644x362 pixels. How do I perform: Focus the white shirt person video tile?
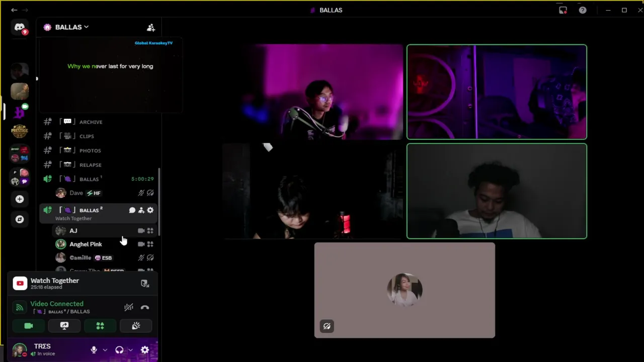[497, 191]
